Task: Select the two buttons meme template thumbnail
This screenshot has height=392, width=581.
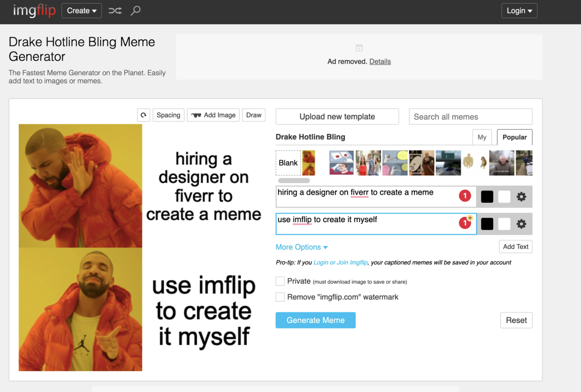Action: [x=341, y=163]
